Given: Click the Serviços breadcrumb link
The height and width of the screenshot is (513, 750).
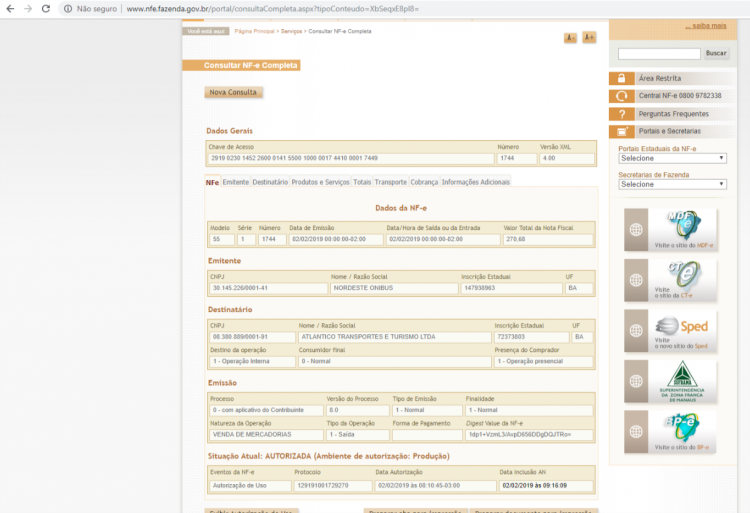Looking at the screenshot, I should pos(291,31).
